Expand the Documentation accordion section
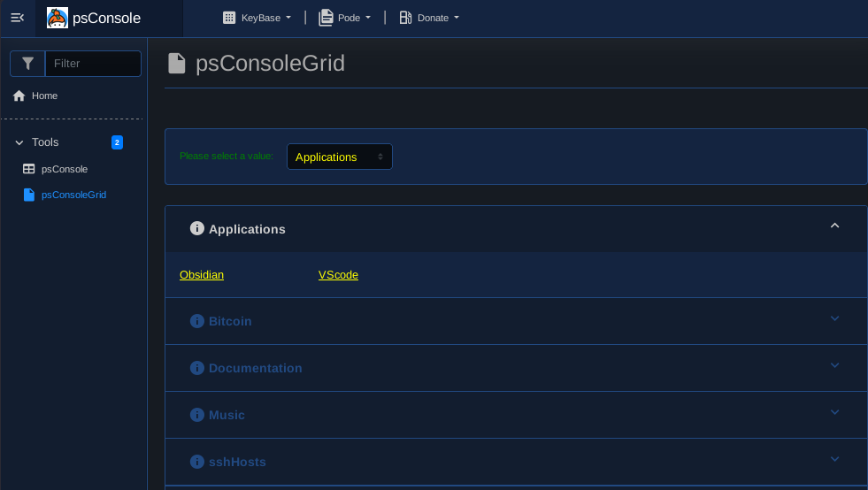 pyautogui.click(x=833, y=366)
